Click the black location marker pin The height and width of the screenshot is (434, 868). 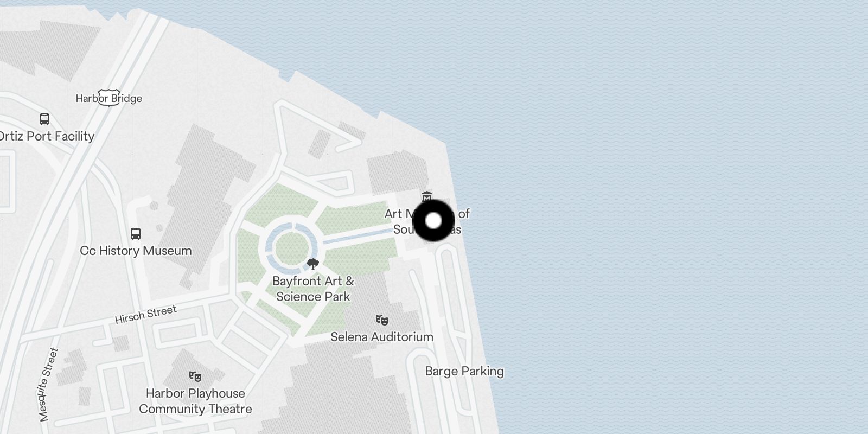[x=433, y=221]
